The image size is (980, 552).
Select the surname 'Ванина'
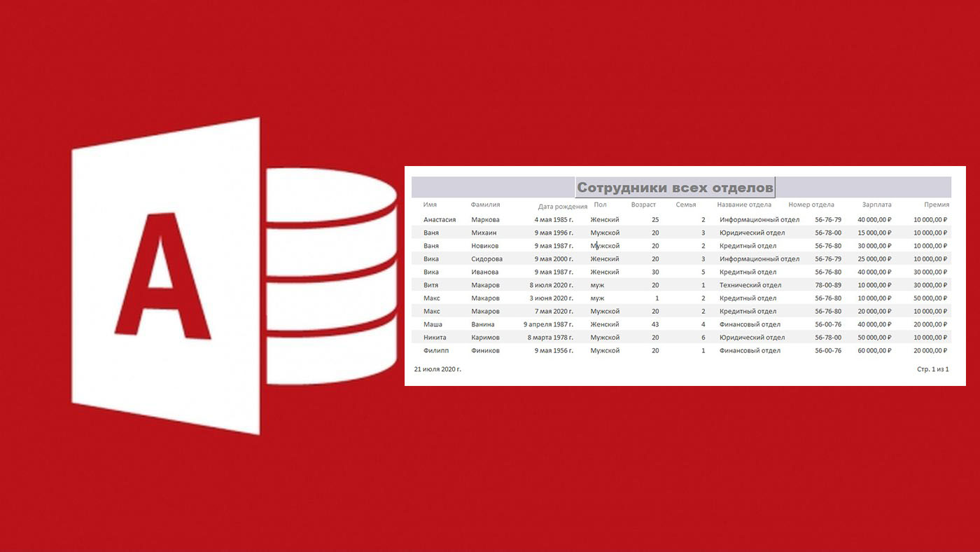pos(483,324)
